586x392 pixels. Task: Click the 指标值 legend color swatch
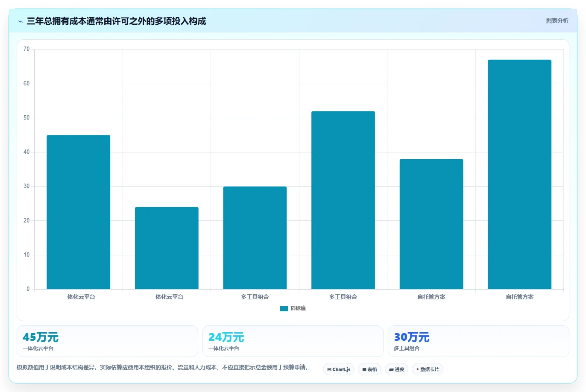tap(284, 308)
